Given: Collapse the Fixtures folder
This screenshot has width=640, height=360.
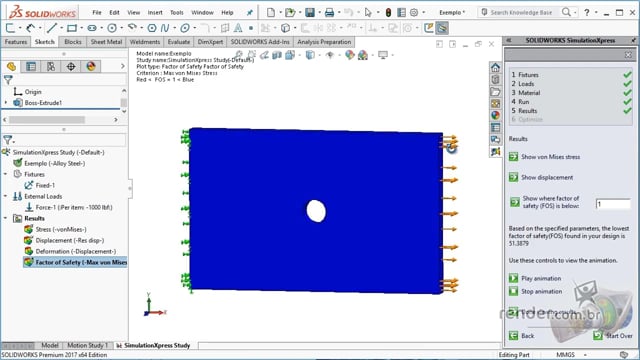Looking at the screenshot, I should (6, 174).
